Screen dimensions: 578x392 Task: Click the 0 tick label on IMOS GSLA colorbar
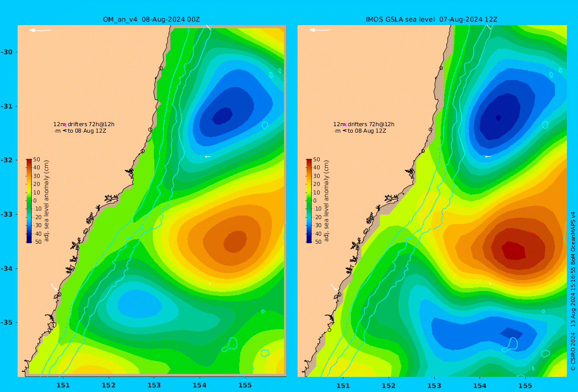point(315,201)
